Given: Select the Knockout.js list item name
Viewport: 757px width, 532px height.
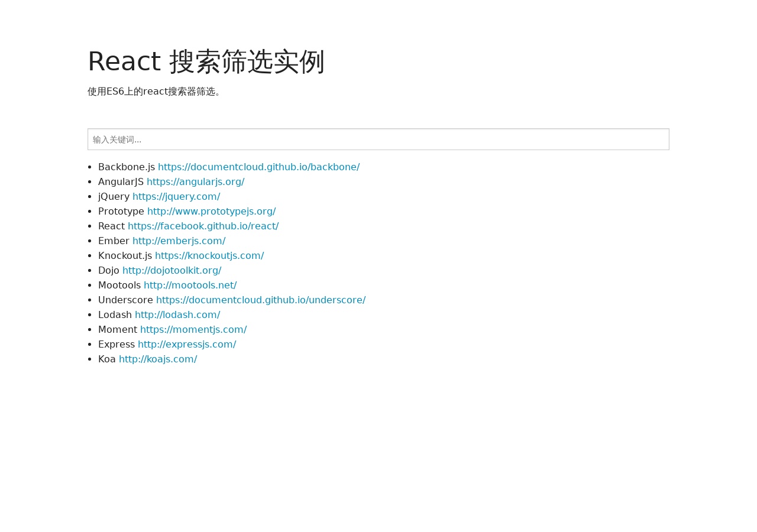Looking at the screenshot, I should click(x=125, y=255).
